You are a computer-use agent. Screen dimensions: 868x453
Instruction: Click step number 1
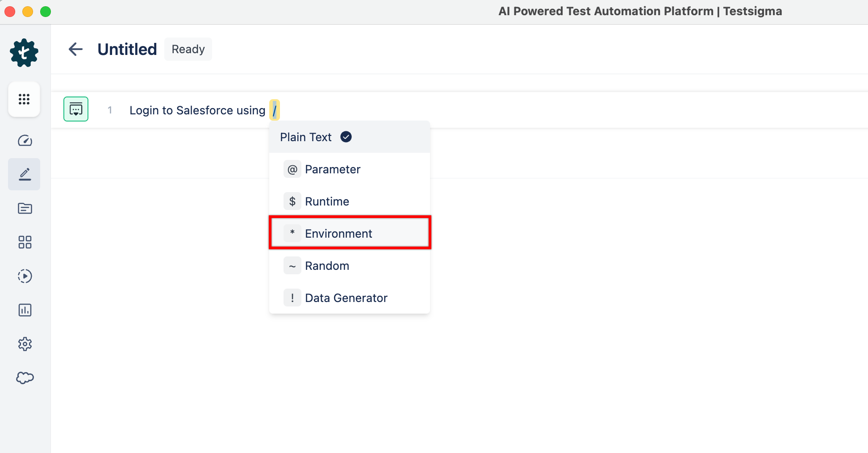pyautogui.click(x=110, y=110)
